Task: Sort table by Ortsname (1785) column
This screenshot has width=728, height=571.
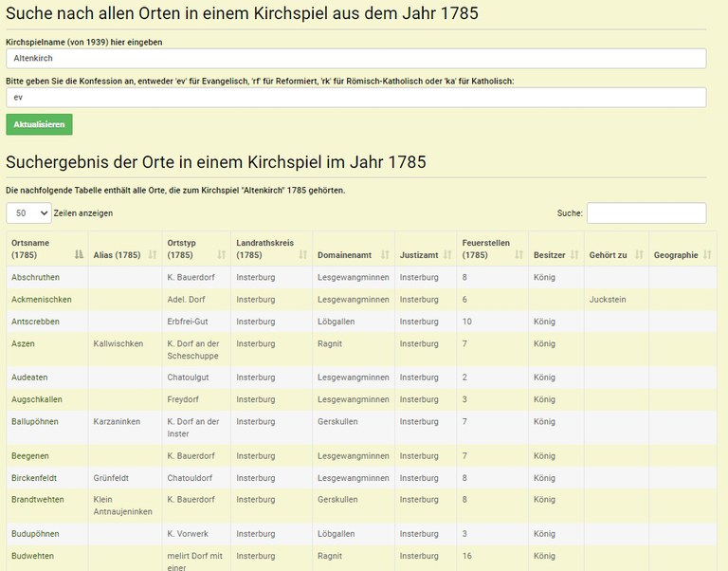Action: pyautogui.click(x=46, y=249)
